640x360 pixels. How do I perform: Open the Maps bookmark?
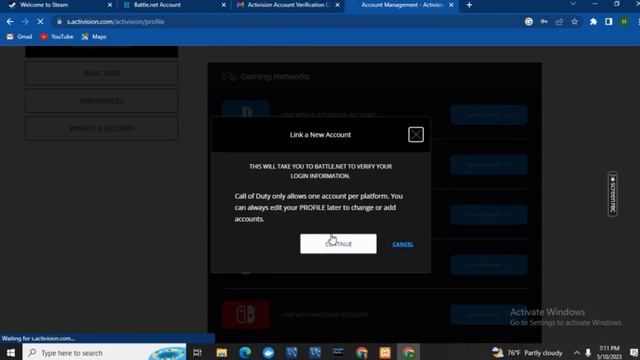pos(94,37)
